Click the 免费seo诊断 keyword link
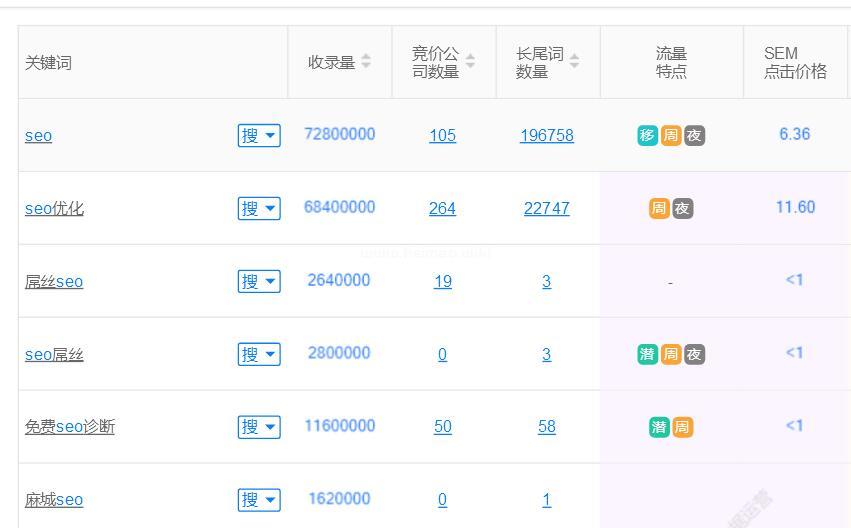Screen dimensions: 851x528 70,427
